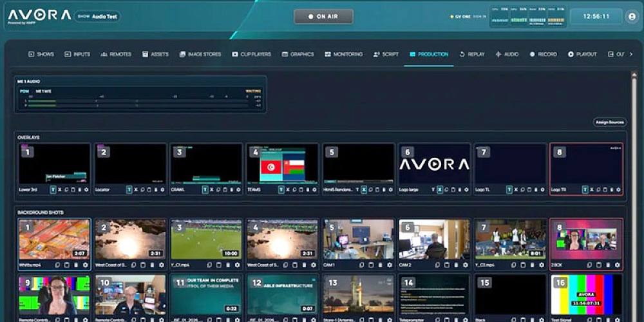Open settings gear for TEAMS overlay
This screenshot has height=322, width=644.
pyautogui.click(x=314, y=190)
